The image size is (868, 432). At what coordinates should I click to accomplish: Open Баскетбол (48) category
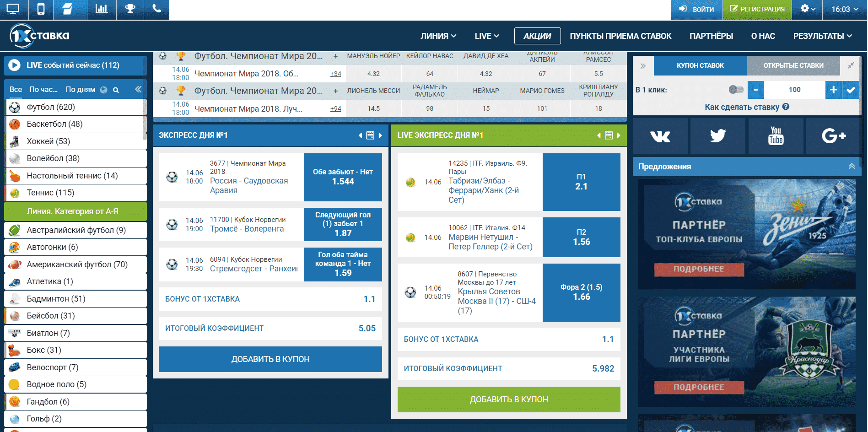coord(76,124)
